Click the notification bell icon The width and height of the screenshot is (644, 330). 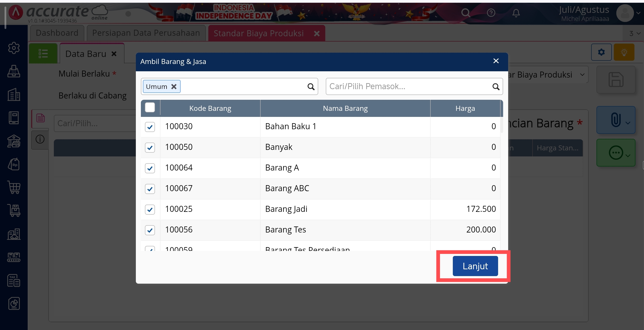(516, 13)
